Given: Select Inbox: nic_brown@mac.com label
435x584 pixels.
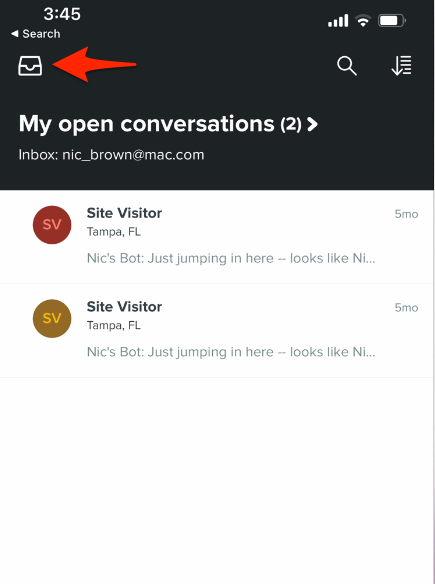Looking at the screenshot, I should click(111, 155).
